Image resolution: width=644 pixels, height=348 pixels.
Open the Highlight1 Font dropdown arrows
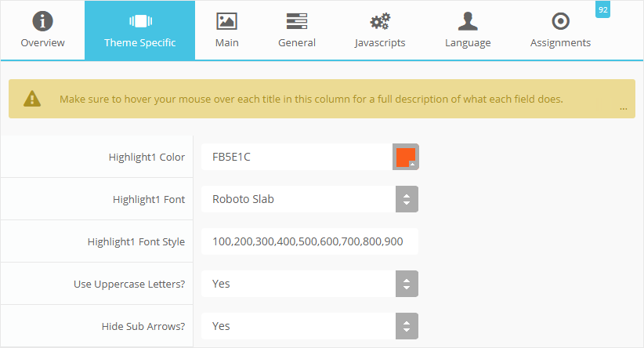tap(406, 199)
